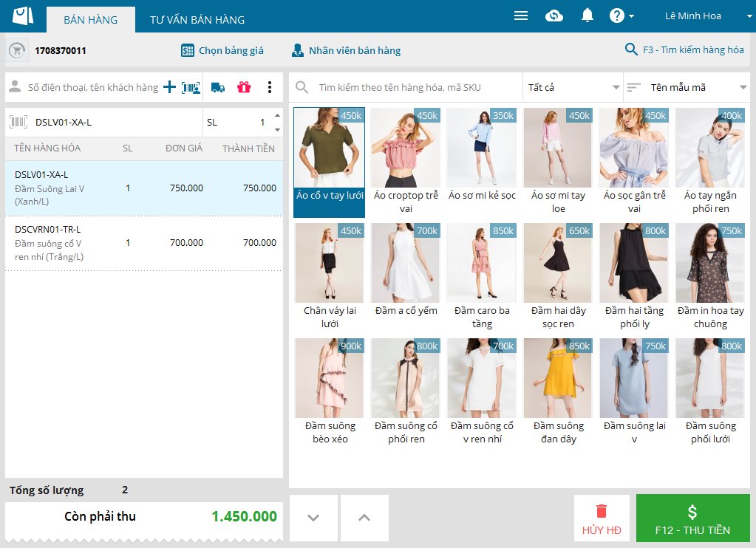Viewport: 756px width, 548px height.
Task: Select the Đầm Suông Lai V cart row
Action: tap(143, 188)
